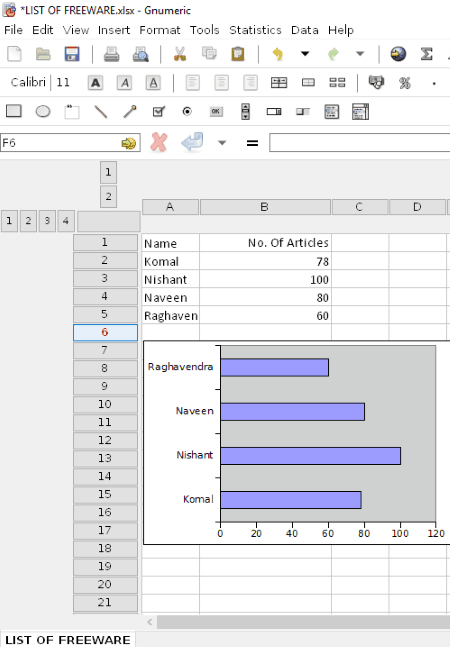The height and width of the screenshot is (647, 450).
Task: Create a checkbox with the checkbox tool
Action: (x=159, y=111)
